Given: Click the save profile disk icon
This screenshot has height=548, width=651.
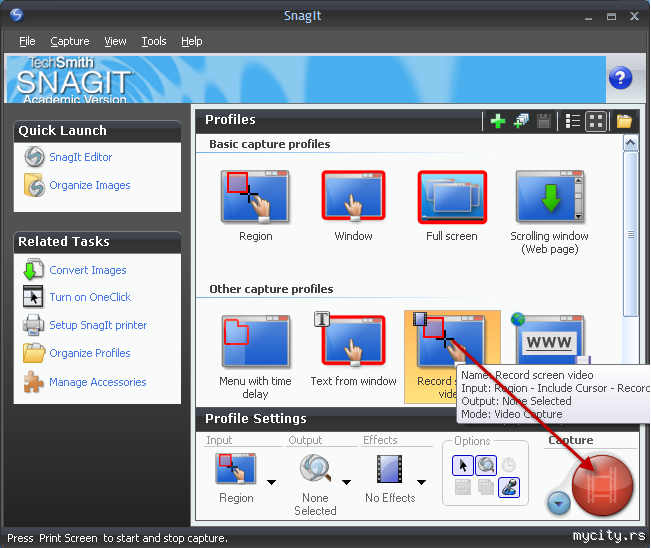Looking at the screenshot, I should point(543,121).
